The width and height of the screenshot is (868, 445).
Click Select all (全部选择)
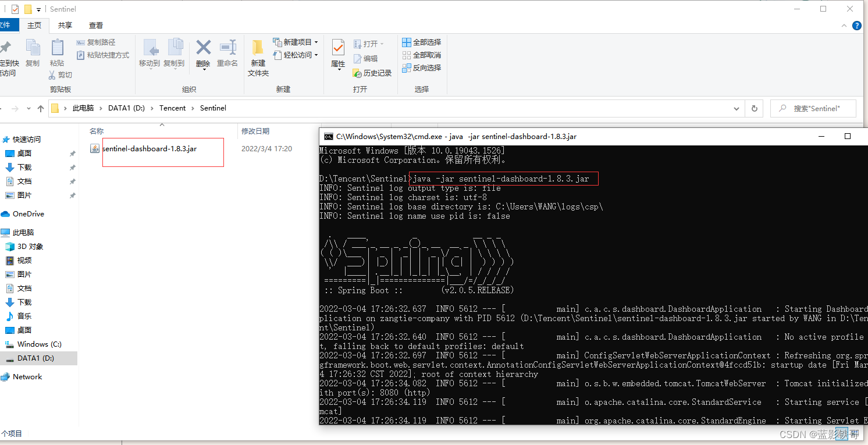422,42
